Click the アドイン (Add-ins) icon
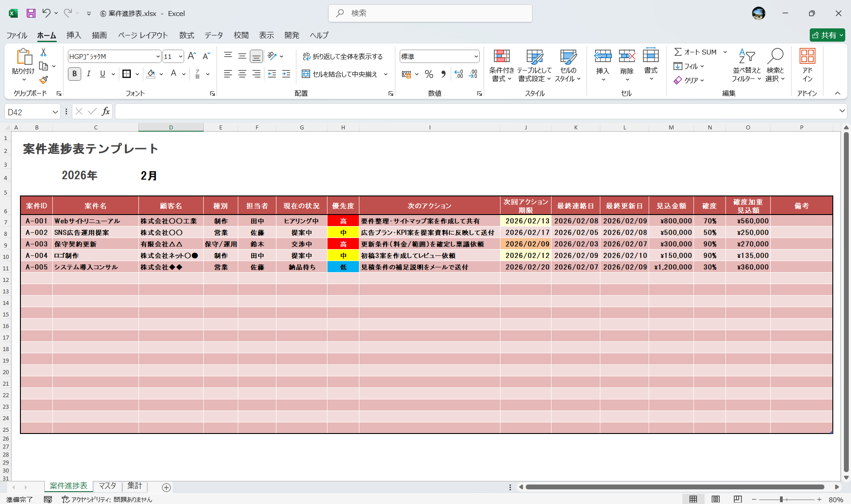This screenshot has height=504, width=851. click(808, 65)
